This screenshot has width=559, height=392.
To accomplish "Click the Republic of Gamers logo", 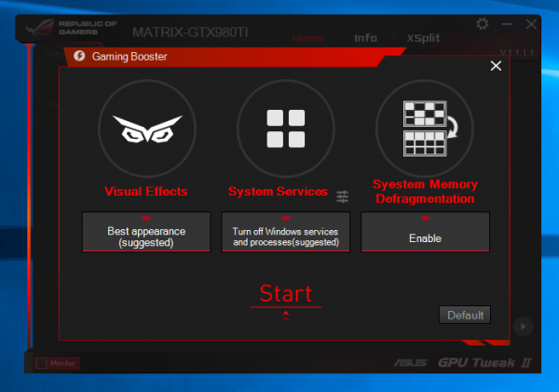I will pyautogui.click(x=72, y=28).
